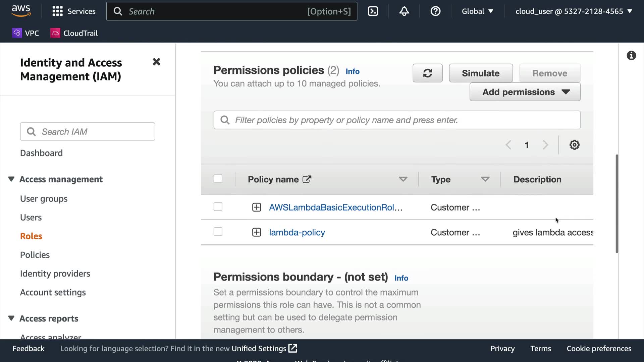
Task: Open the Global region dropdown
Action: click(477, 11)
